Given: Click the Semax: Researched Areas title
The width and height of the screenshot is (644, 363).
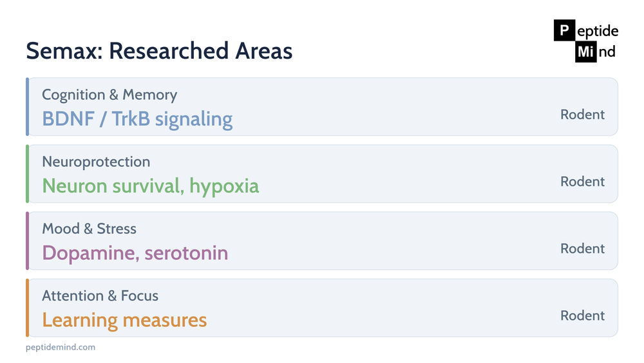Looking at the screenshot, I should 159,51.
